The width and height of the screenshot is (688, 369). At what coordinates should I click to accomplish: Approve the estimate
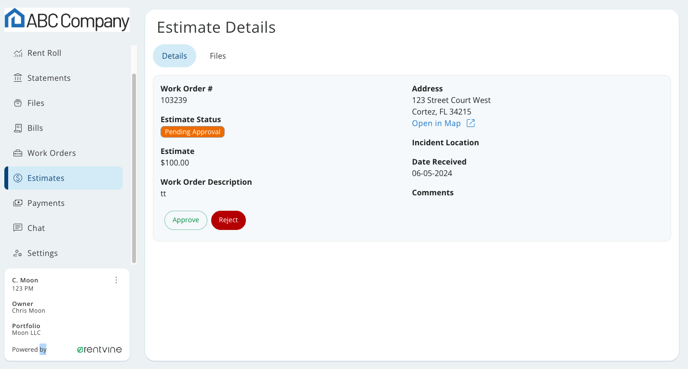[x=186, y=220]
